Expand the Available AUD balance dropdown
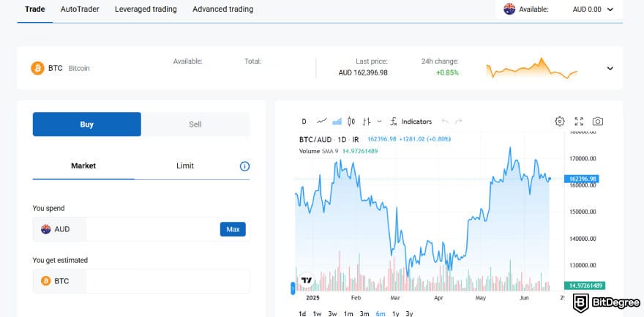Image resolution: width=644 pixels, height=317 pixels. (610, 10)
